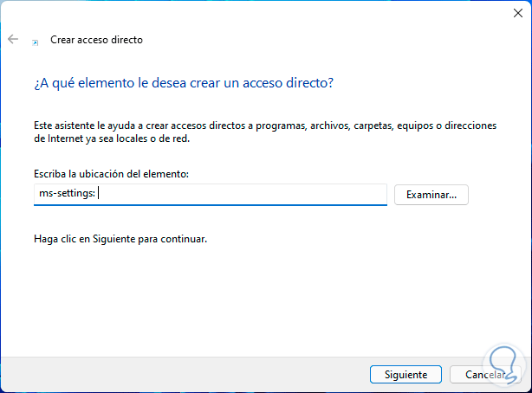Open Examinar to browse for an item
Screen dimensions: 532x393
point(431,195)
